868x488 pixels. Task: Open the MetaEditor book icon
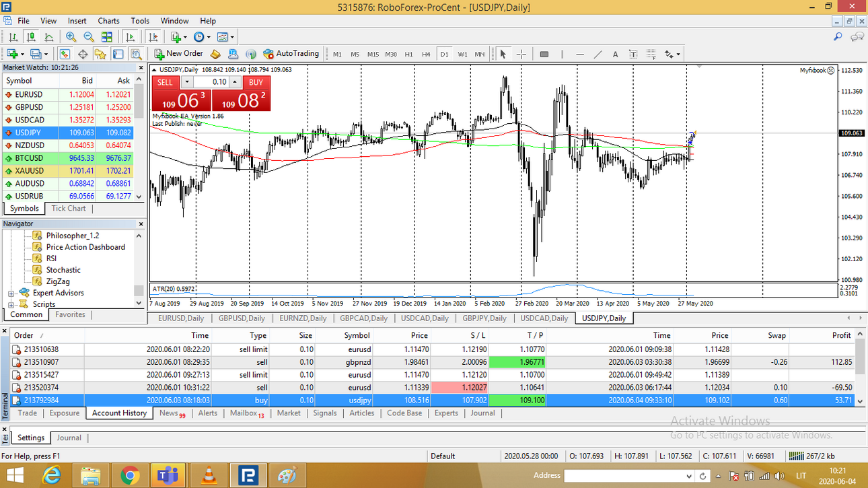215,54
